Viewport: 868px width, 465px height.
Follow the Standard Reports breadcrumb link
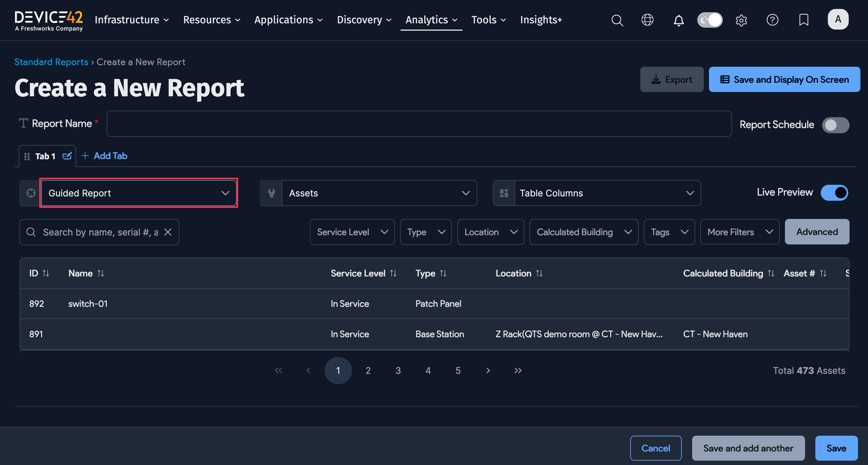tap(51, 62)
